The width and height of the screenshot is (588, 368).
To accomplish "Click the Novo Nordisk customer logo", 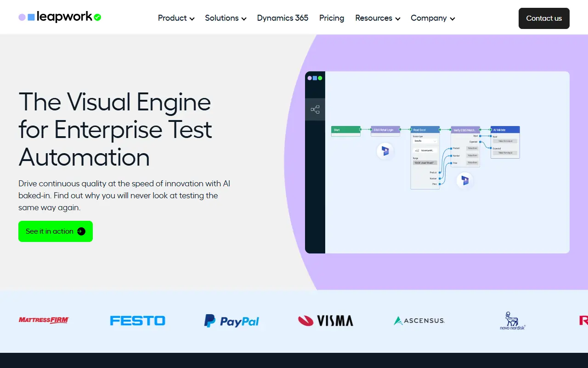I will click(x=513, y=321).
